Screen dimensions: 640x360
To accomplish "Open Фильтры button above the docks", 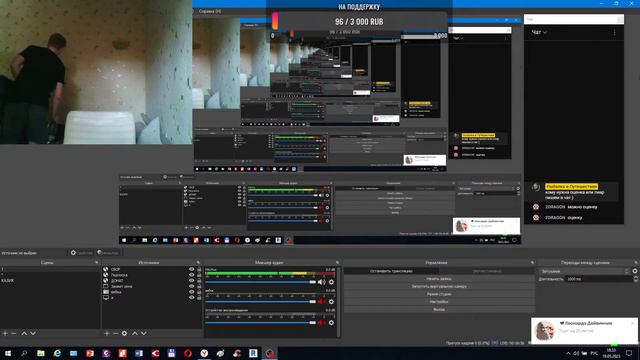I will [x=108, y=253].
